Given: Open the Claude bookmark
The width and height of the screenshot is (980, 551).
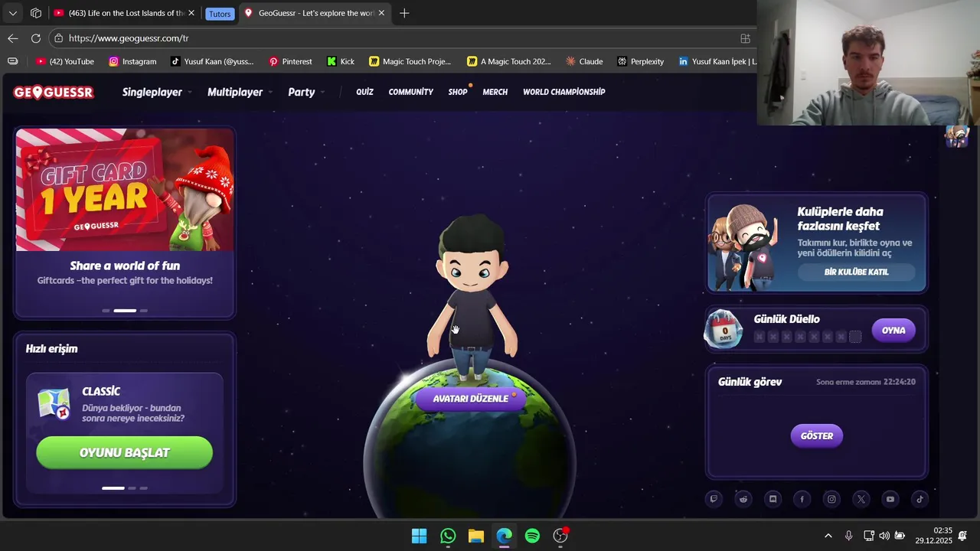Looking at the screenshot, I should pyautogui.click(x=584, y=61).
